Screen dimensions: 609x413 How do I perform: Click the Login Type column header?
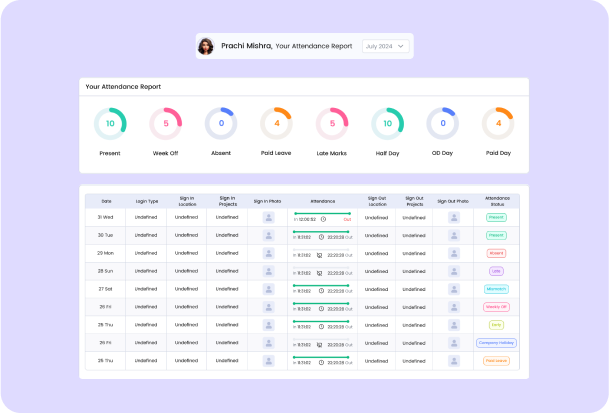coord(146,200)
